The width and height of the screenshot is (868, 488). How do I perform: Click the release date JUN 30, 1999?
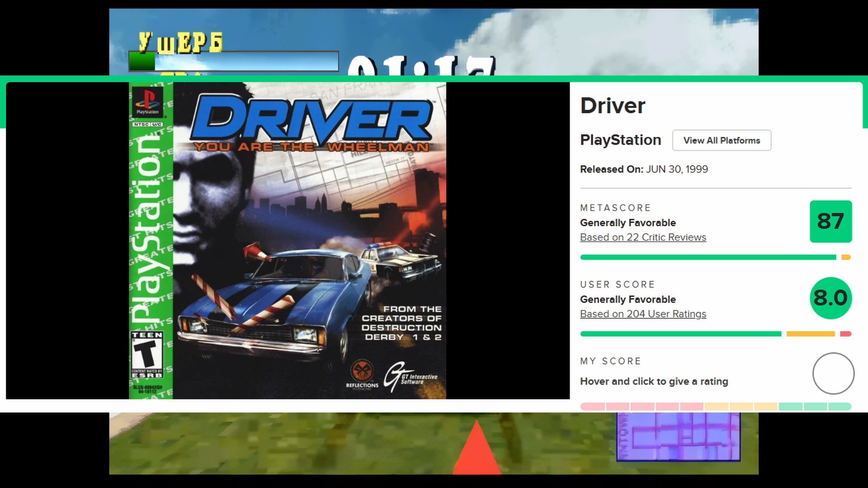tap(677, 169)
